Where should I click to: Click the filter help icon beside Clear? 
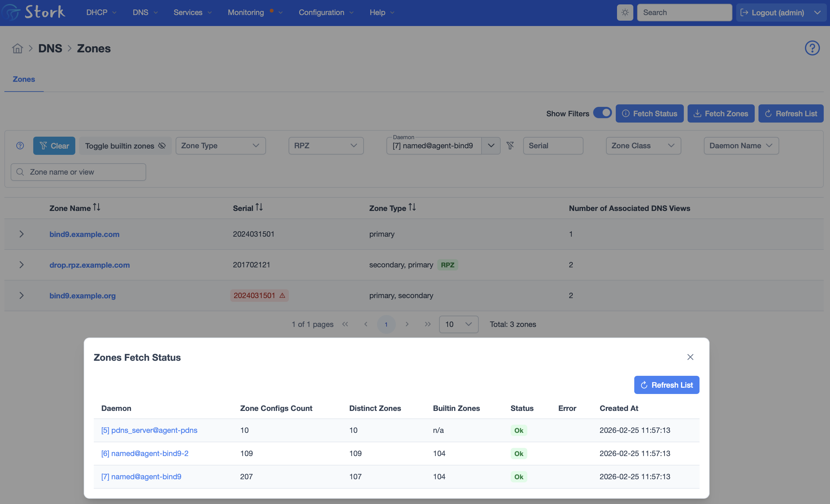(20, 145)
